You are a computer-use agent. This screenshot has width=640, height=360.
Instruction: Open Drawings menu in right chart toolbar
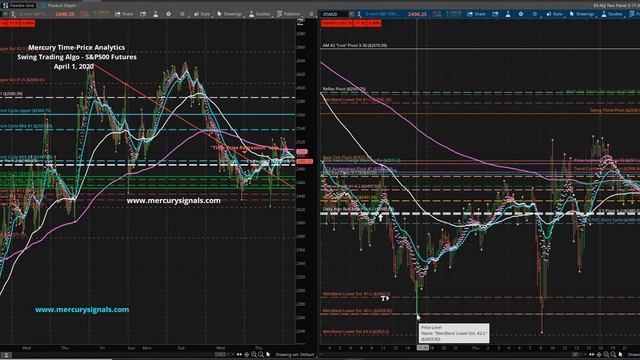582,14
